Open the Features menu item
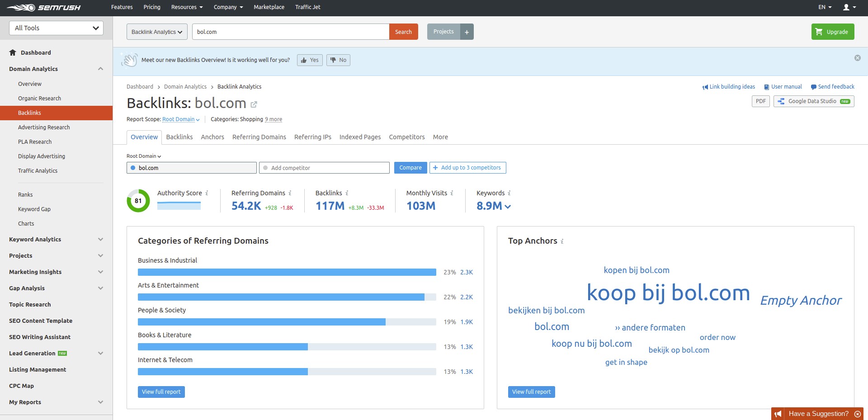The image size is (868, 420). tap(122, 7)
